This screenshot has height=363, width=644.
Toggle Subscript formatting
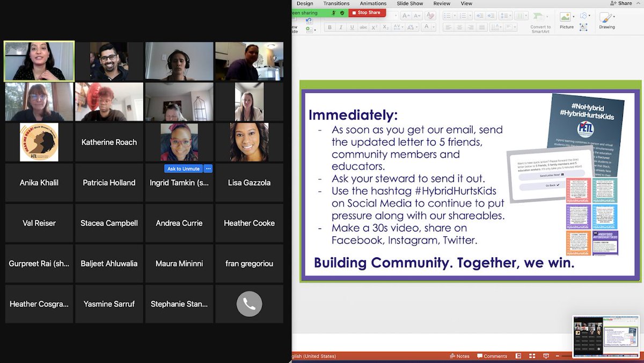coord(386,27)
